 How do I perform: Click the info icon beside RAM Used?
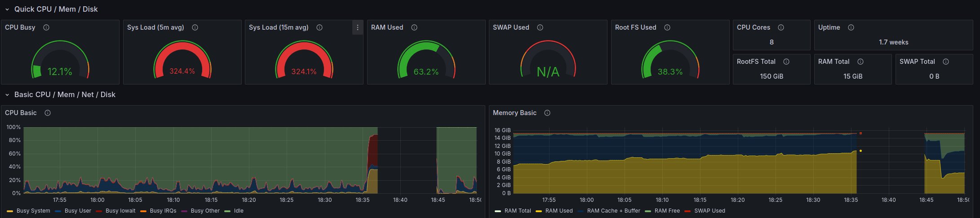point(414,27)
